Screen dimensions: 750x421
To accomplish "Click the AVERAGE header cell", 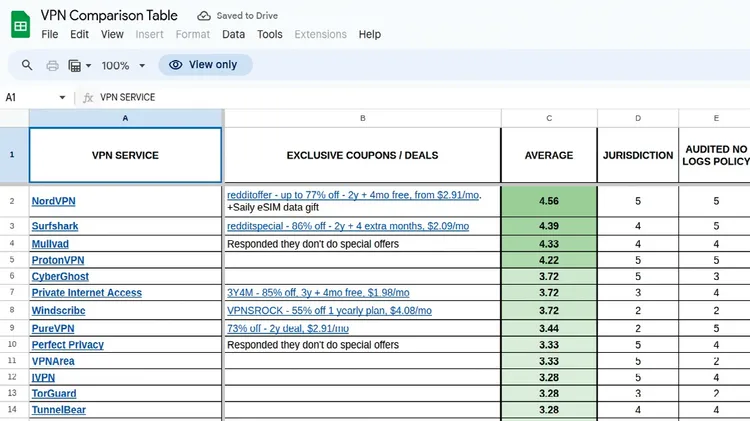I will point(549,155).
